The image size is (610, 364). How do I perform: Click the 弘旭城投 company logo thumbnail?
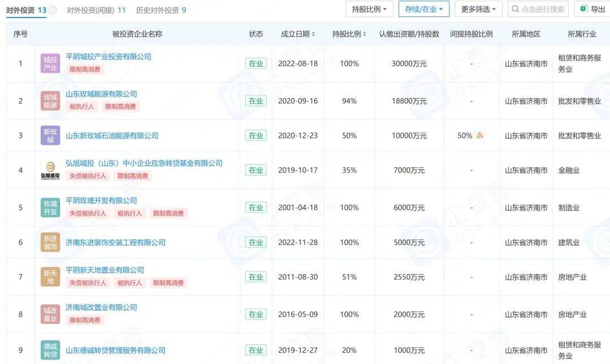pyautogui.click(x=50, y=170)
